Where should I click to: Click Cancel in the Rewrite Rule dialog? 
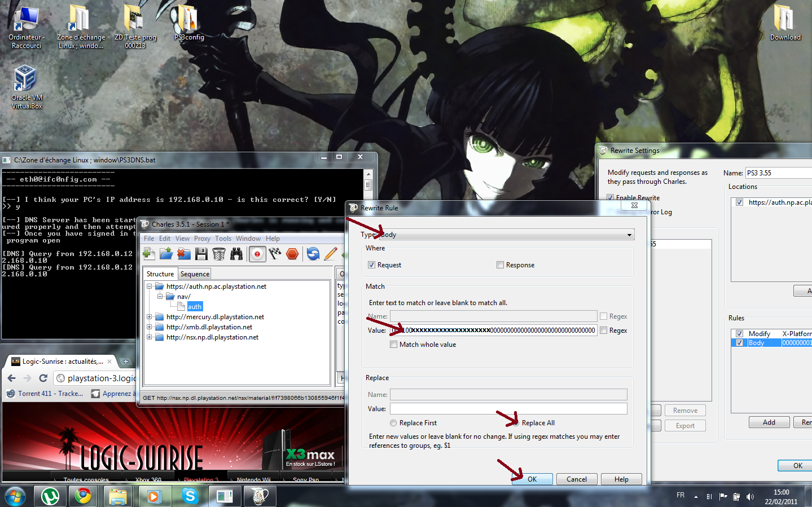(577, 479)
